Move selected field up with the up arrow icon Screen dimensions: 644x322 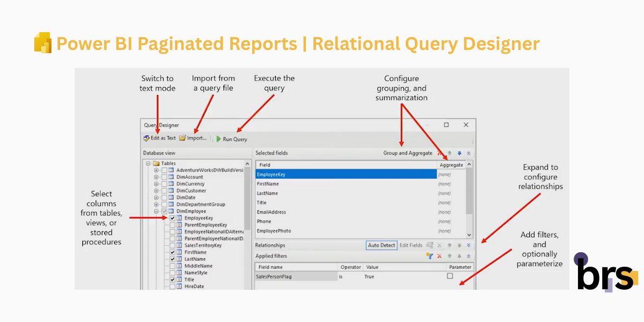pos(450,153)
